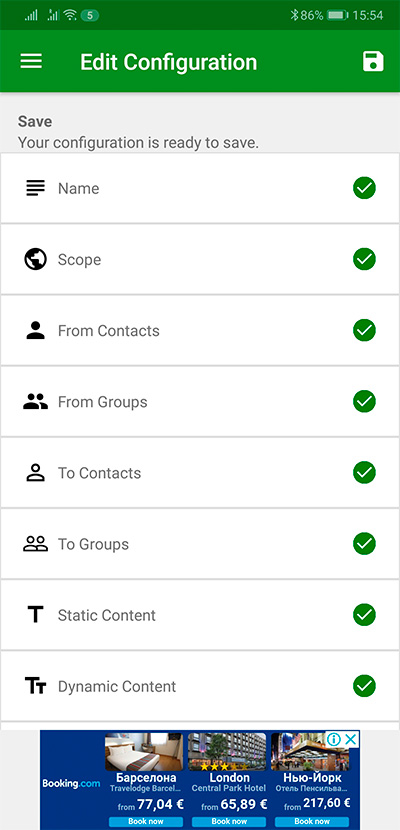Click Book now under Барселона hotel
400x830 pixels.
point(146,822)
